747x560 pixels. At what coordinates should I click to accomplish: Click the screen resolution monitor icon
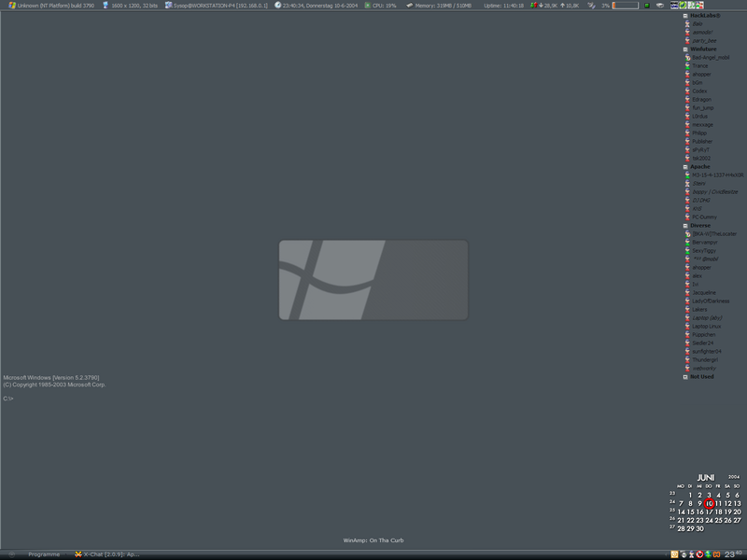coord(106,6)
